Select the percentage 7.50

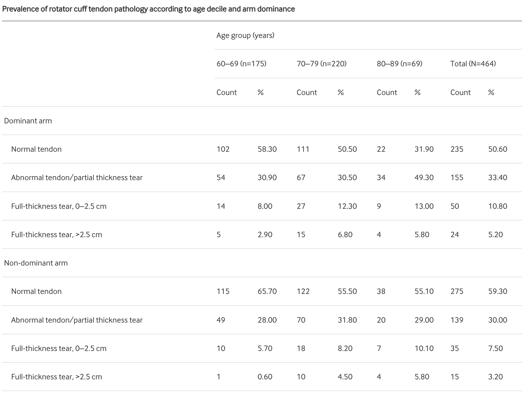496,349
